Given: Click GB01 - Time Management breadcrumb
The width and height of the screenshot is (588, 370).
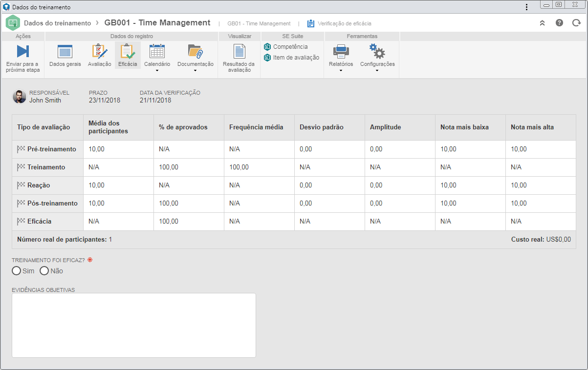Looking at the screenshot, I should (x=259, y=23).
